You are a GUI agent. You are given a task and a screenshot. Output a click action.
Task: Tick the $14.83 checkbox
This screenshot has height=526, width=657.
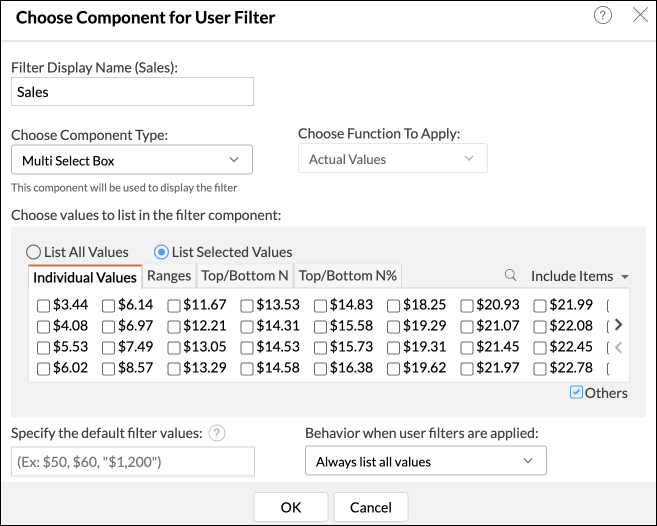(320, 305)
